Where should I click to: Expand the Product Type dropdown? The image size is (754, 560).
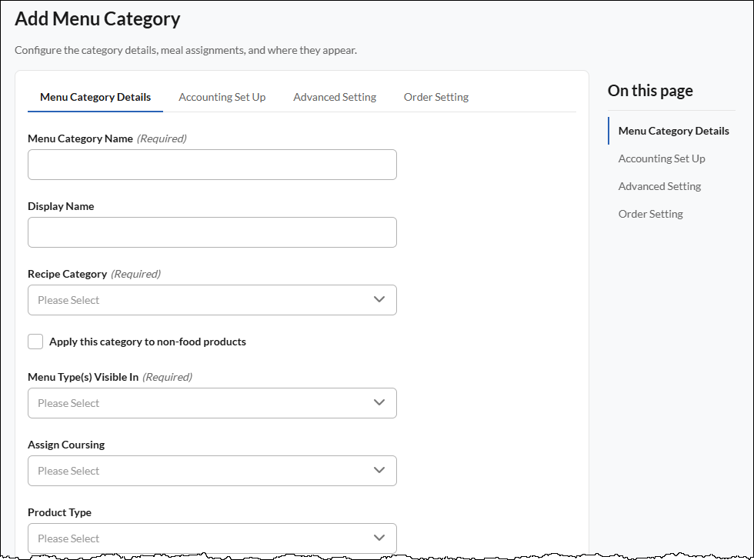(212, 538)
